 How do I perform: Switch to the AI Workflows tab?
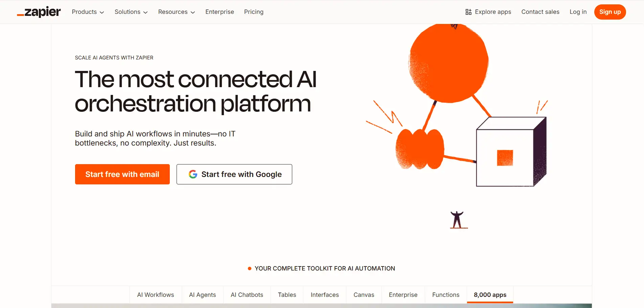pos(155,294)
